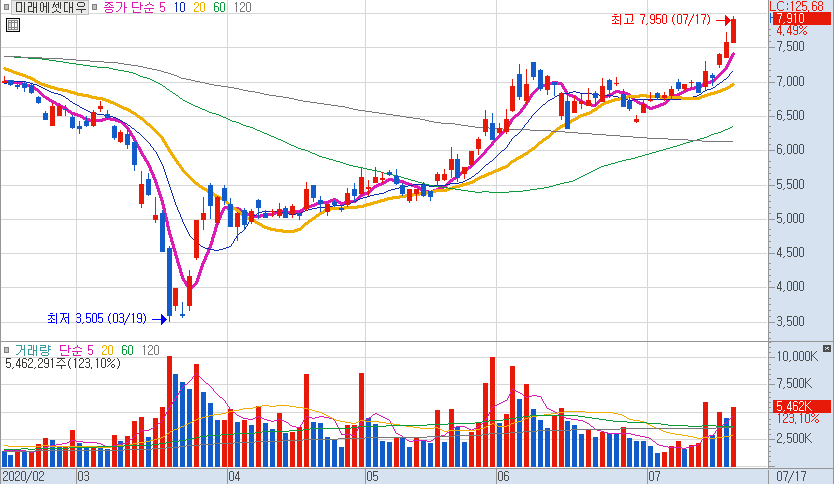This screenshot has width=834, height=484.
Task: Click the 6,500 price axis label
Action: point(790,115)
